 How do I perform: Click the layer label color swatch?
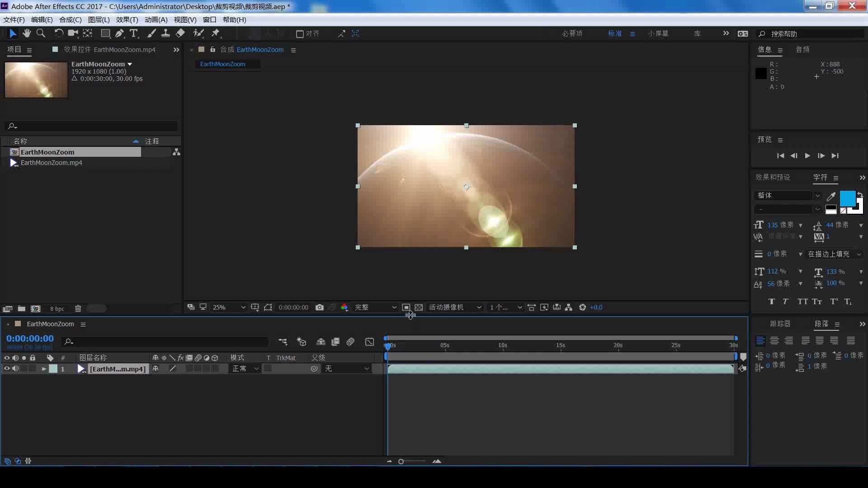[53, 369]
